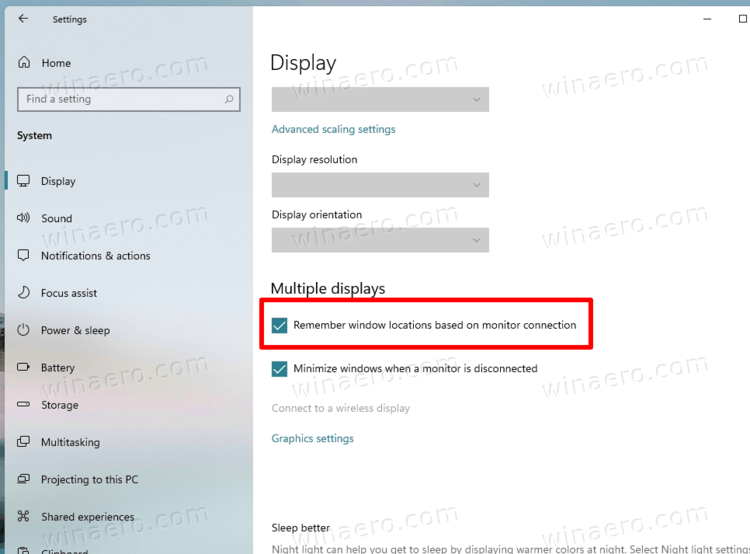Open Graphics settings link
The image size is (750, 554).
point(312,438)
